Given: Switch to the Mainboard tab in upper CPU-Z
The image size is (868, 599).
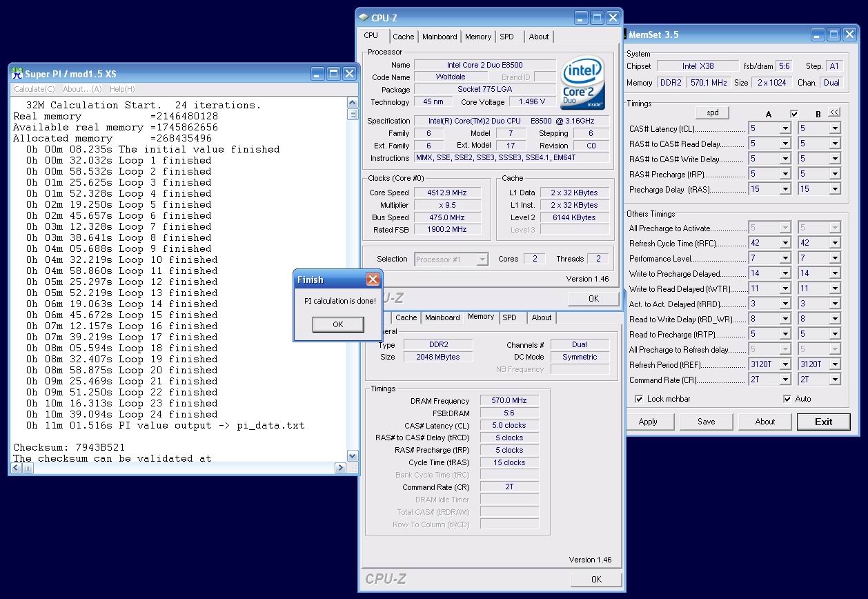Looking at the screenshot, I should tap(440, 37).
